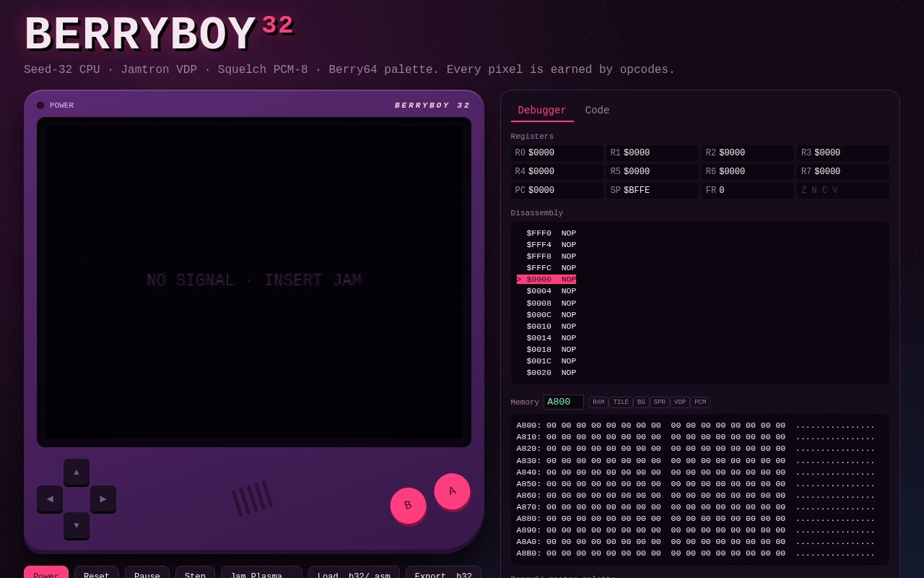Click the highlighted $0000 NOP disassembly line

click(546, 280)
